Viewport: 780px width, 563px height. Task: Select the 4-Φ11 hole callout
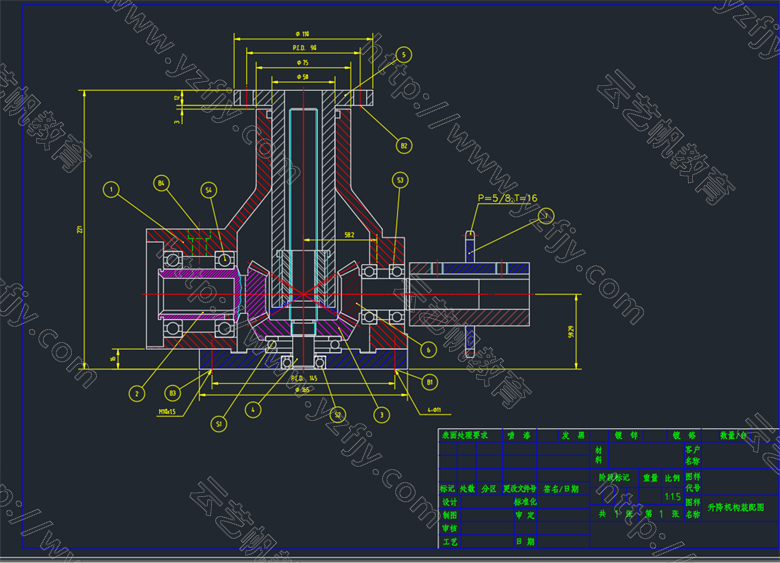[434, 411]
